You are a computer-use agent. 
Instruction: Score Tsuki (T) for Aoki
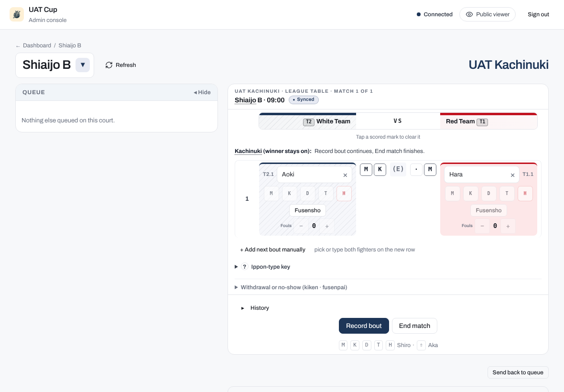click(325, 194)
